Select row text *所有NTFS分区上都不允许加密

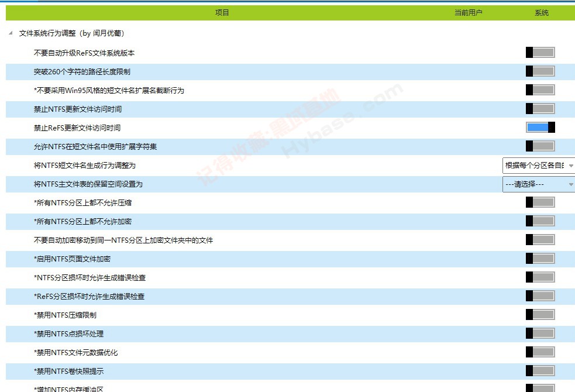coord(83,222)
